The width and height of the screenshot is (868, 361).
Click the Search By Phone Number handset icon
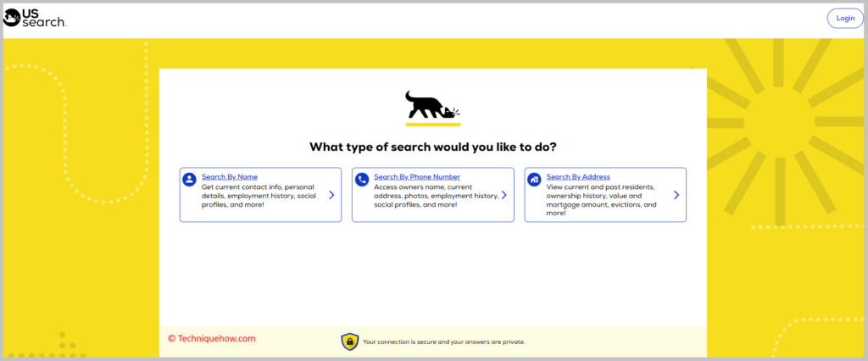[x=362, y=180]
